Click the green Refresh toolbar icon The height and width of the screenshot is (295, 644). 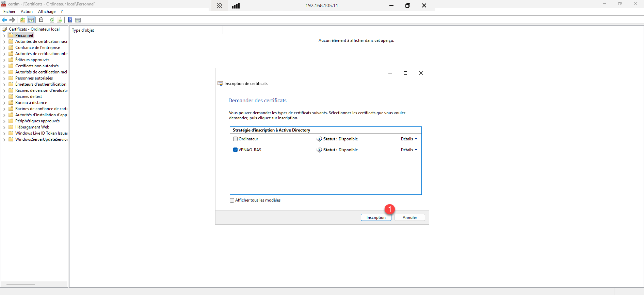(x=52, y=20)
